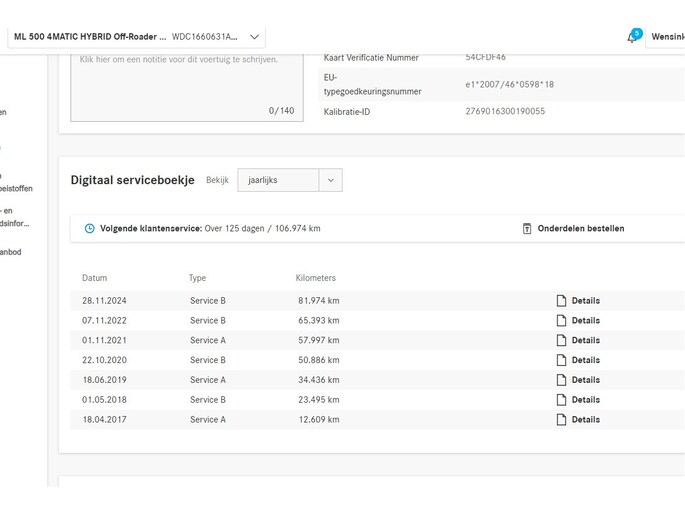Click the Kilometers column header
685x514 pixels.
(x=316, y=278)
